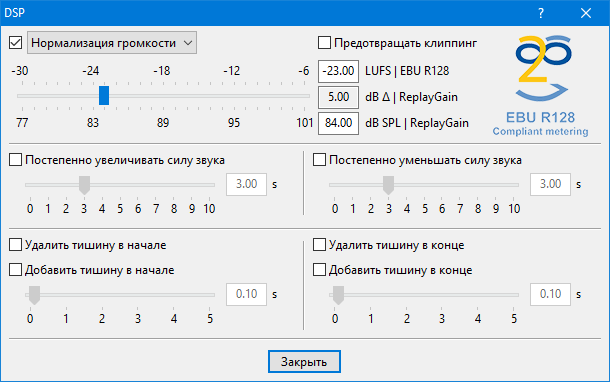
Task: Click the EBU R128 compliant metering logo
Action: point(541,86)
